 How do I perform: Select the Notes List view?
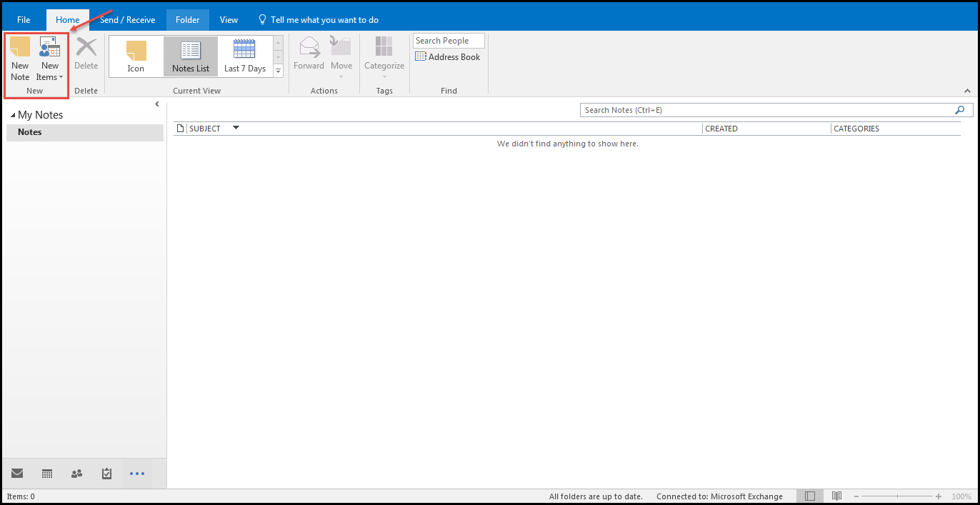click(x=191, y=56)
